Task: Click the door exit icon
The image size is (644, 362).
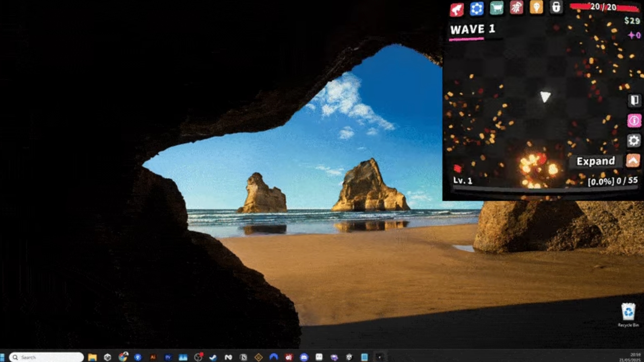Action: click(x=634, y=100)
